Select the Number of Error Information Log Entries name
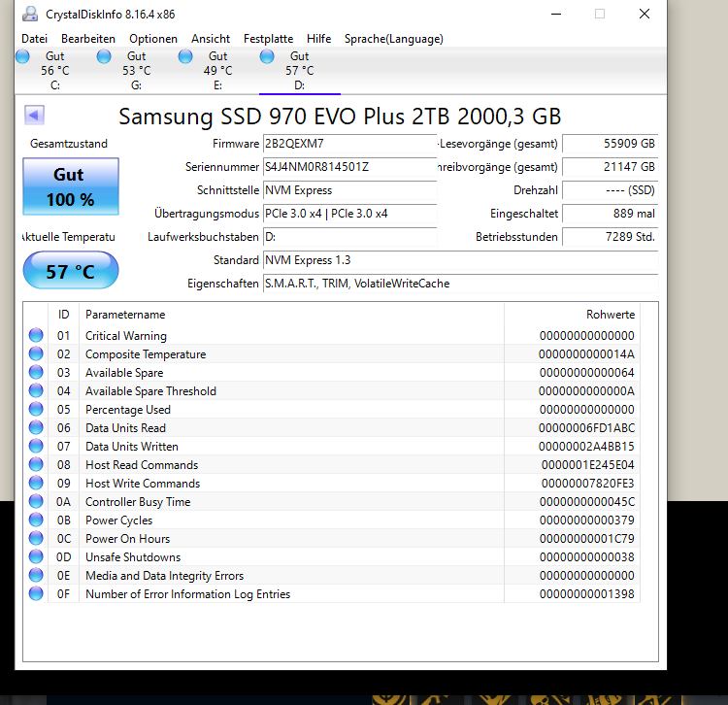 (187, 594)
